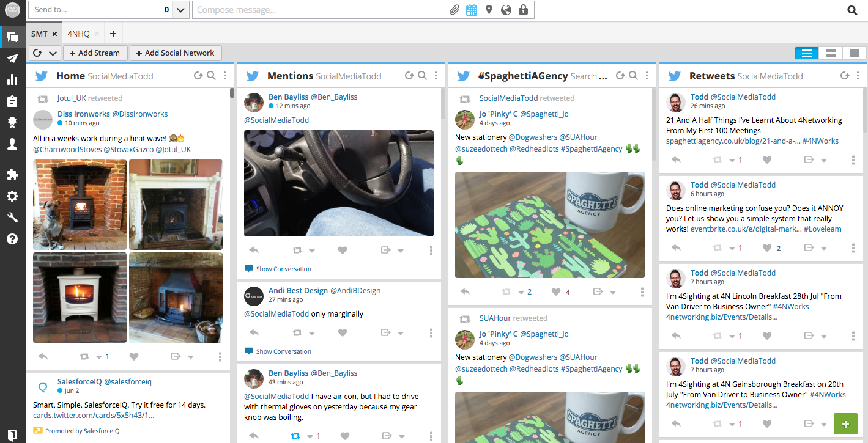Open the Send to account dropdown
The image size is (868, 443).
coord(180,10)
